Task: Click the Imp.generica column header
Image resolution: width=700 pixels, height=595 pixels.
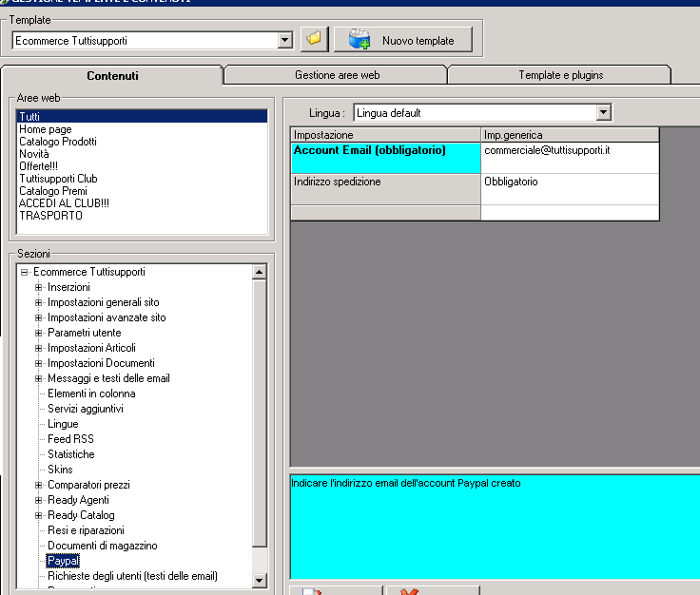Action: 570,135
